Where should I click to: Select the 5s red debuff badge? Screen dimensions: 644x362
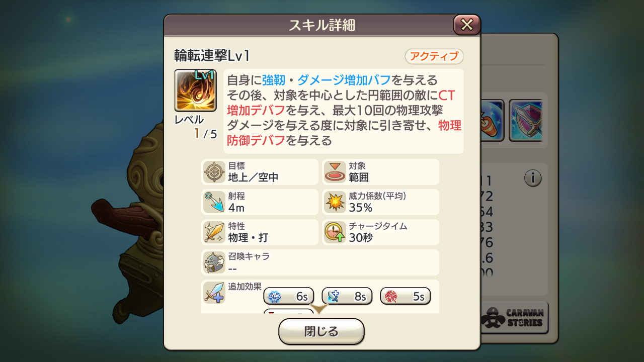[x=406, y=297]
